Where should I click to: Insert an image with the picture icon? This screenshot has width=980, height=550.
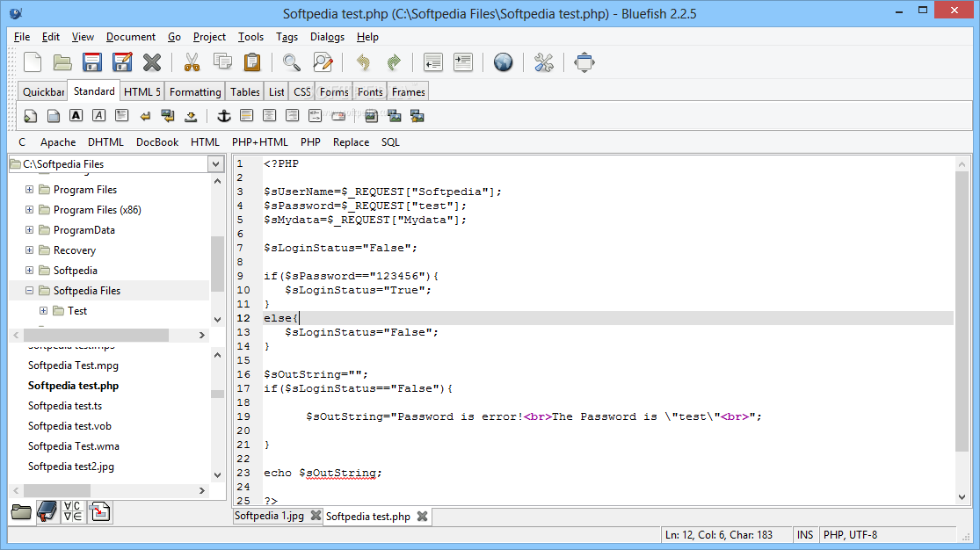click(x=371, y=116)
